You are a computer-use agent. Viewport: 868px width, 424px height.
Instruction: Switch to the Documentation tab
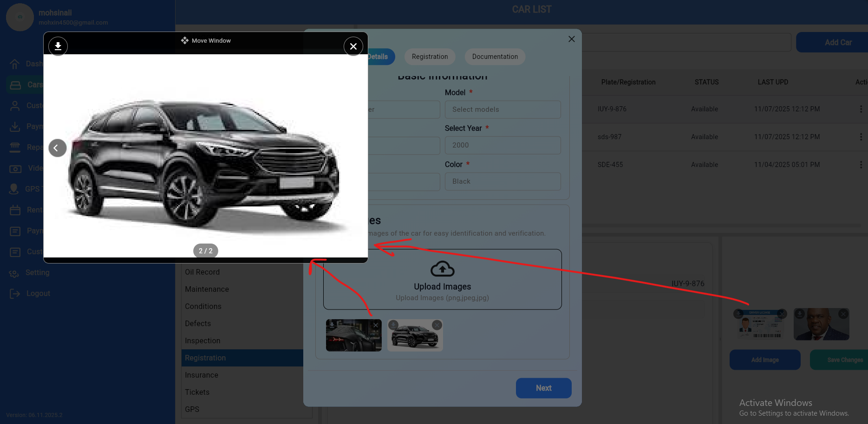[495, 57]
